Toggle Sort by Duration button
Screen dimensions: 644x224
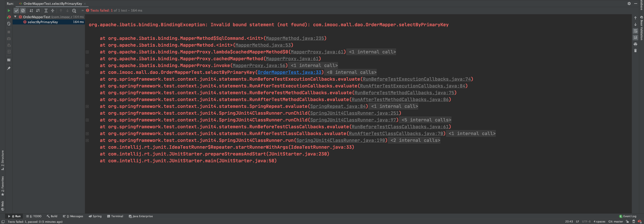pos(38,11)
